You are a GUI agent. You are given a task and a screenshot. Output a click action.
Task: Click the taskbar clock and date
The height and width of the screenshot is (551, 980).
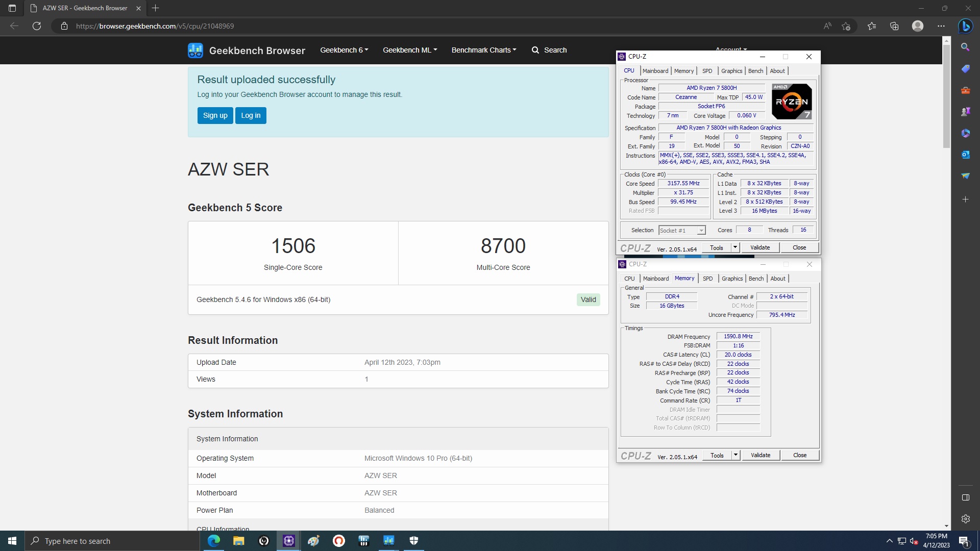tap(936, 541)
